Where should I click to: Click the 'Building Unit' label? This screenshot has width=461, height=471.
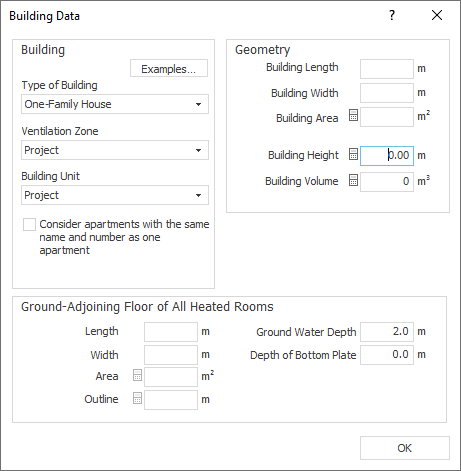pyautogui.click(x=50, y=176)
